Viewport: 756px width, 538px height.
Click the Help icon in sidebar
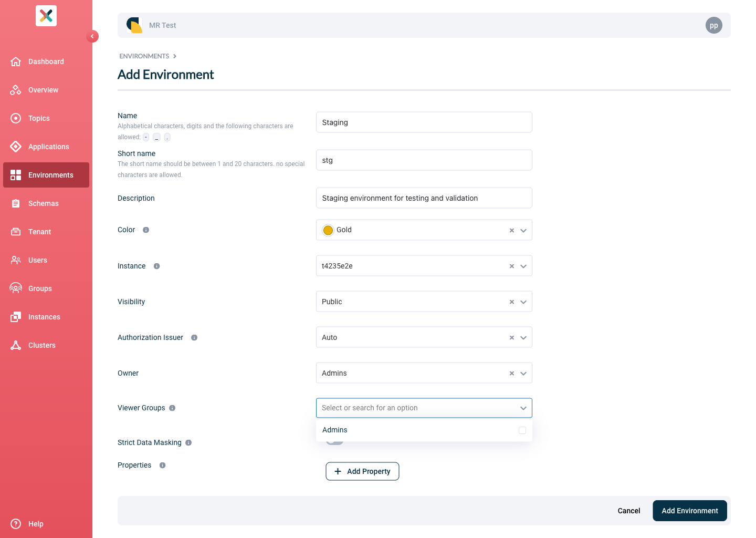coord(16,524)
